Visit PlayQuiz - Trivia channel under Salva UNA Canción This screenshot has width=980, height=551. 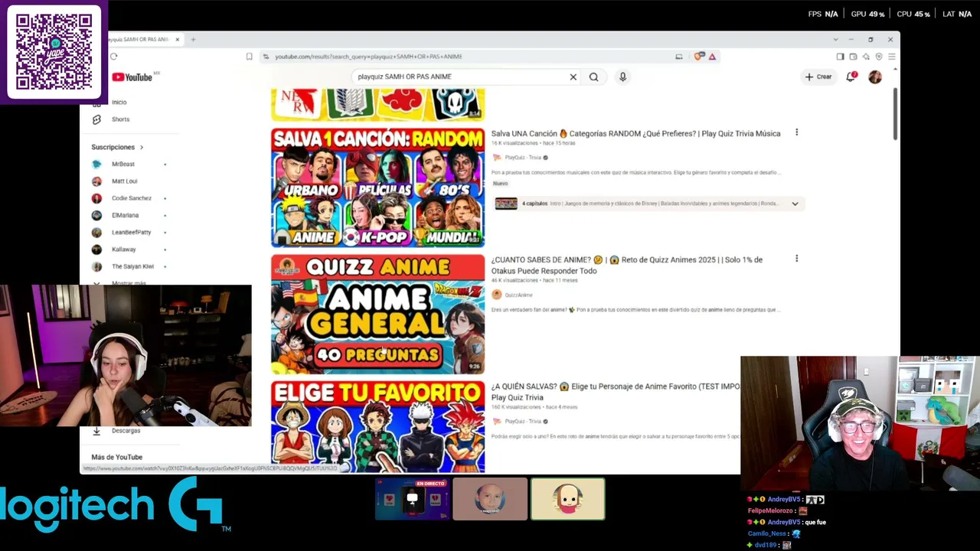pyautogui.click(x=523, y=158)
